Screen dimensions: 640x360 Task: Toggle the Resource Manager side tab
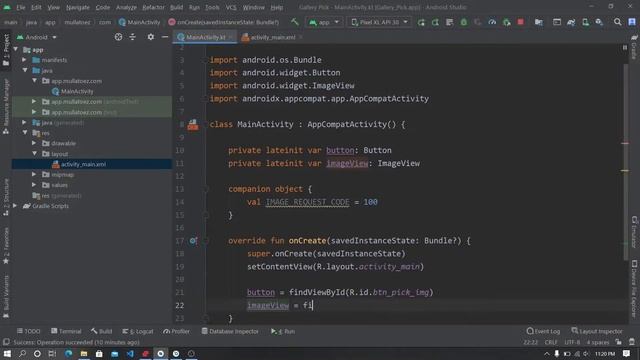pos(6,107)
